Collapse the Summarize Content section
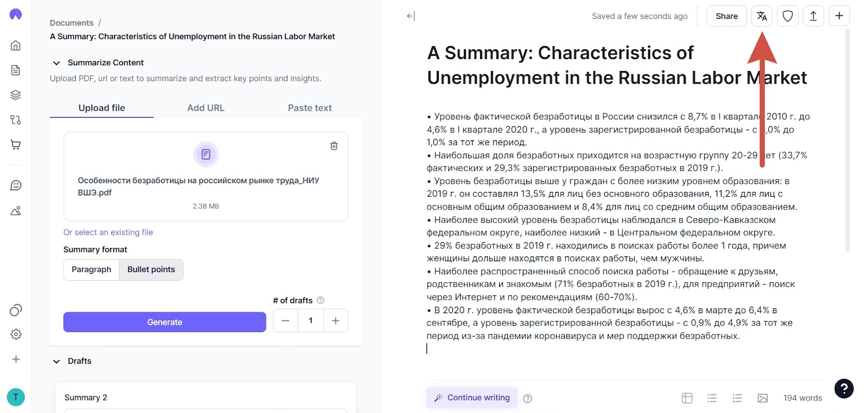This screenshot has width=868, height=413. click(x=56, y=63)
